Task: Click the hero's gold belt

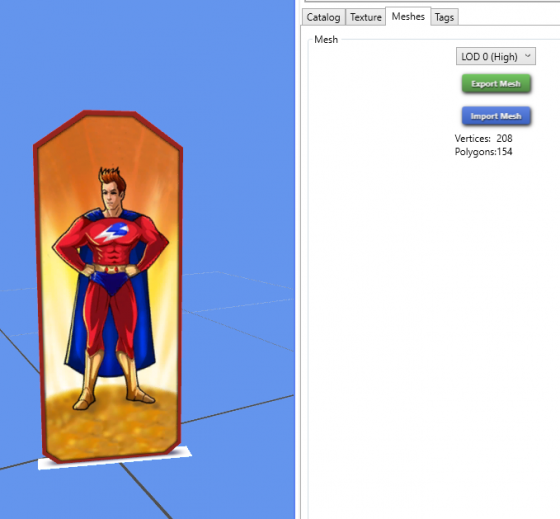Action: [111, 269]
